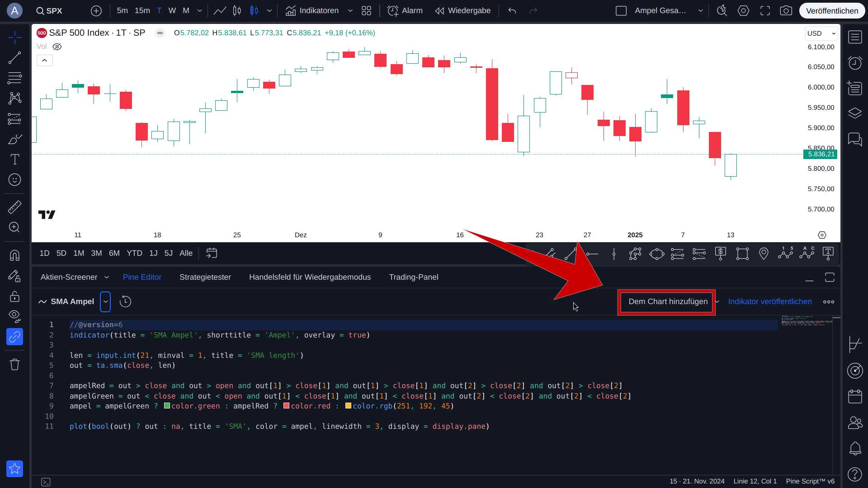The image size is (868, 488).
Task: Open the layout grid selector
Action: pyautogui.click(x=367, y=10)
